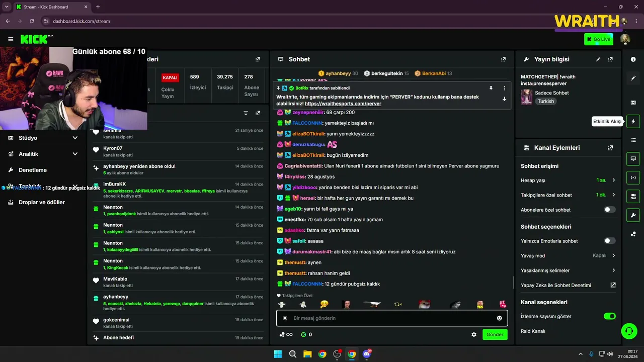Open chat settings gear icon
The width and height of the screenshot is (644, 362).
[473, 334]
